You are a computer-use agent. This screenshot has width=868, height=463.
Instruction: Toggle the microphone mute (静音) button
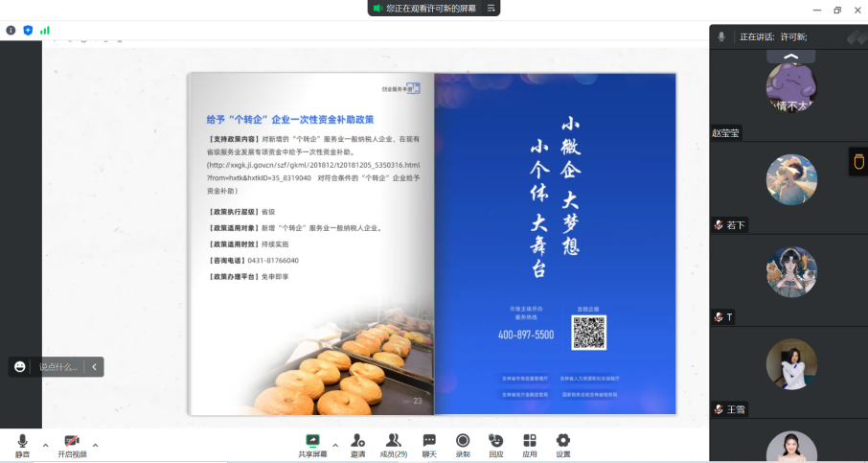[22, 445]
